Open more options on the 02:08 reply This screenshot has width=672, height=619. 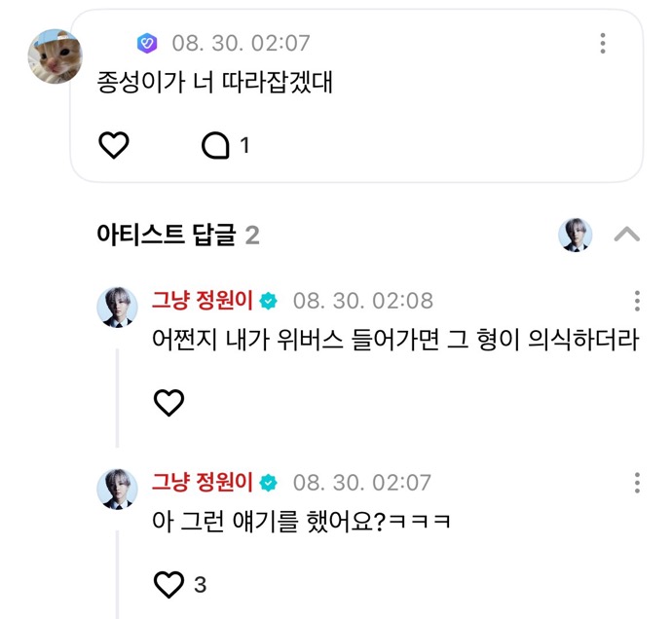(x=637, y=301)
